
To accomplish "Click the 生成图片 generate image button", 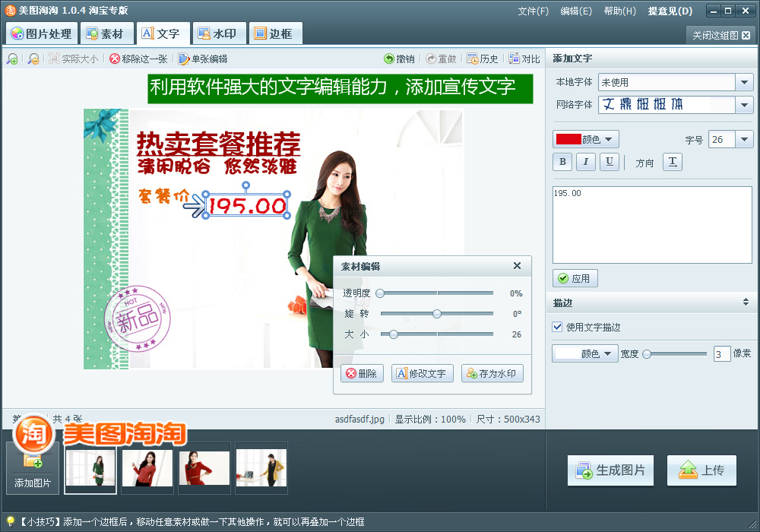I will (611, 470).
